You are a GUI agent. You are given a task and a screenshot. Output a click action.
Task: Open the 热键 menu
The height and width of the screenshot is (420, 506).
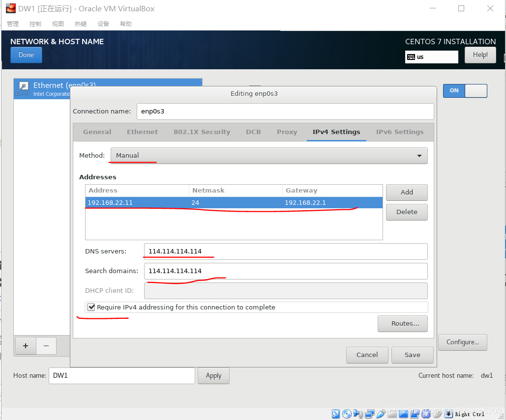[x=81, y=24]
